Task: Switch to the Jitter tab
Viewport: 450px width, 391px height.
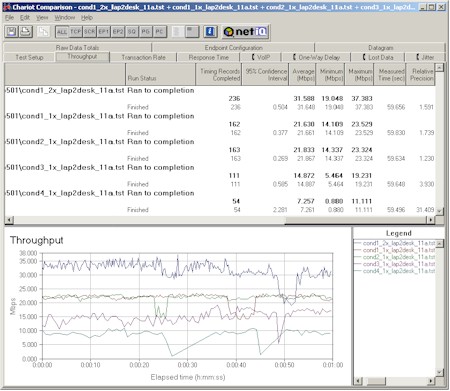Action: click(425, 57)
